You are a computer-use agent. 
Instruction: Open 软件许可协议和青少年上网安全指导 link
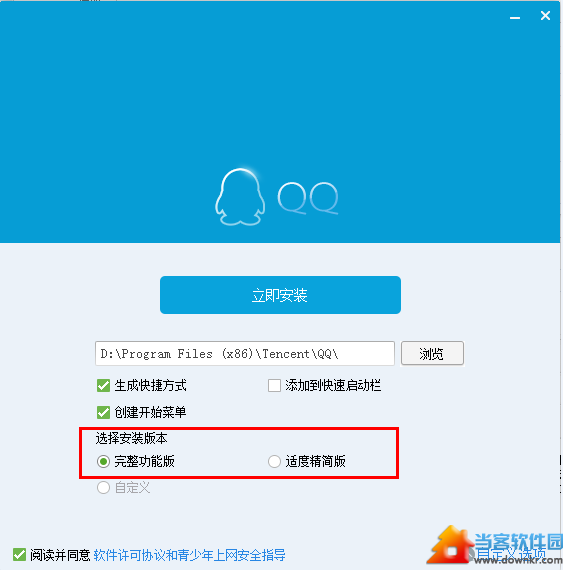[x=189, y=555]
